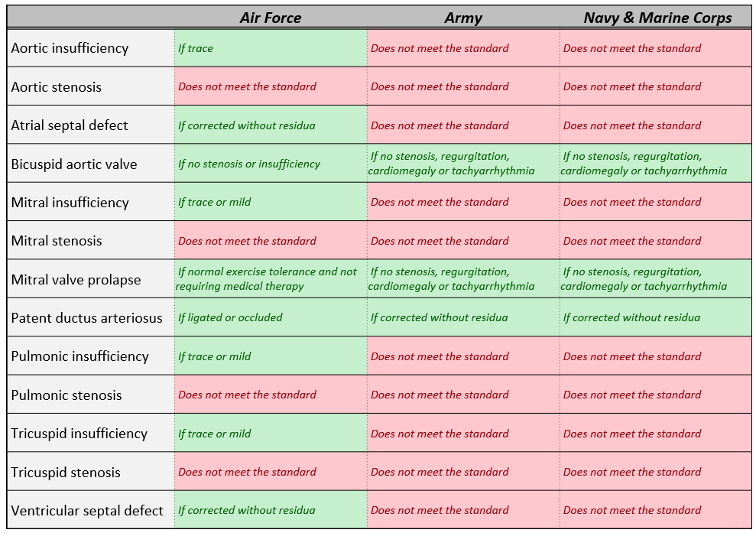The image size is (756, 533).
Task: Select the Aortic insufficiency row label
Action: pyautogui.click(x=70, y=48)
